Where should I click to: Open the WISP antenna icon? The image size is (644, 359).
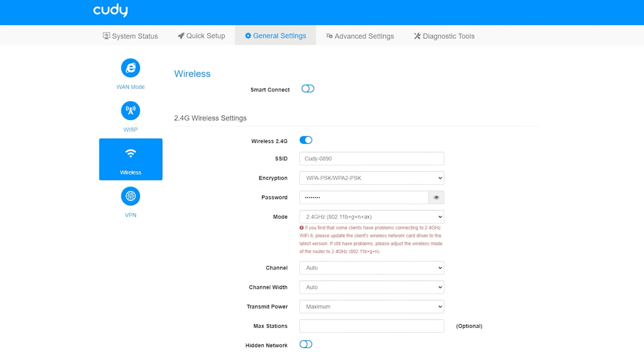130,111
